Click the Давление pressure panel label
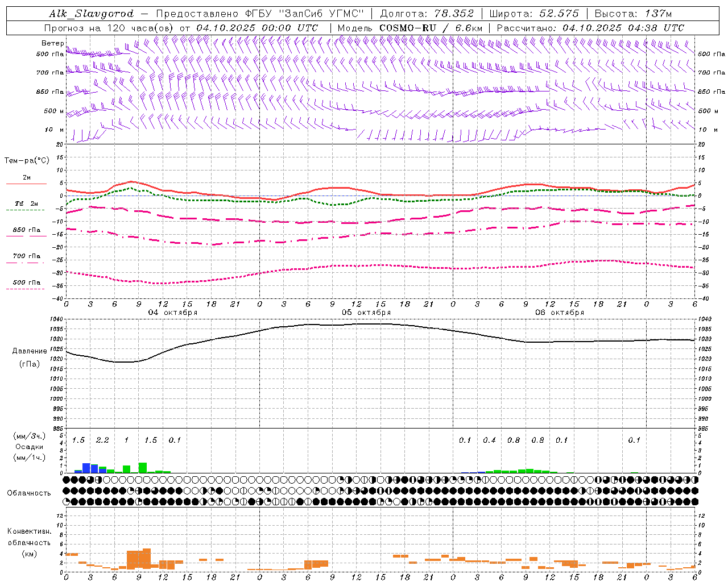728x582 pixels. 30,351
